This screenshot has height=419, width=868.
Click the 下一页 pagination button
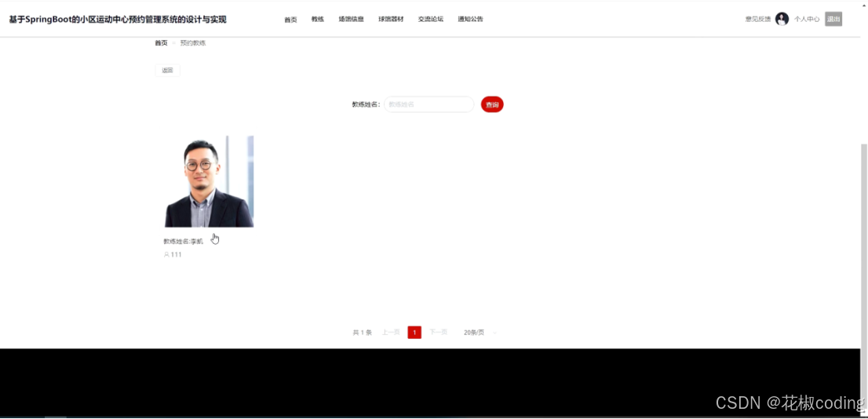(439, 332)
